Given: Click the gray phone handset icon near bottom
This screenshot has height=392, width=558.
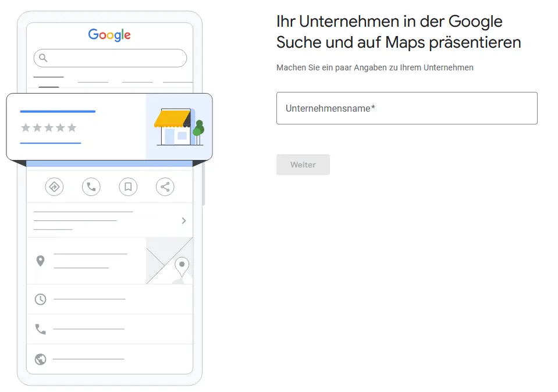Looking at the screenshot, I should tap(41, 329).
